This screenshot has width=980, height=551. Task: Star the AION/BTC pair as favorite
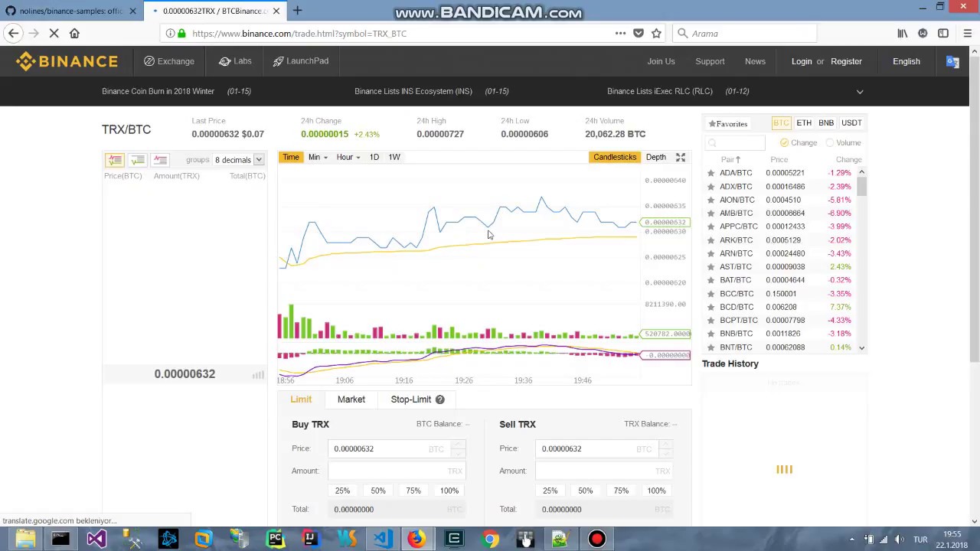[710, 200]
